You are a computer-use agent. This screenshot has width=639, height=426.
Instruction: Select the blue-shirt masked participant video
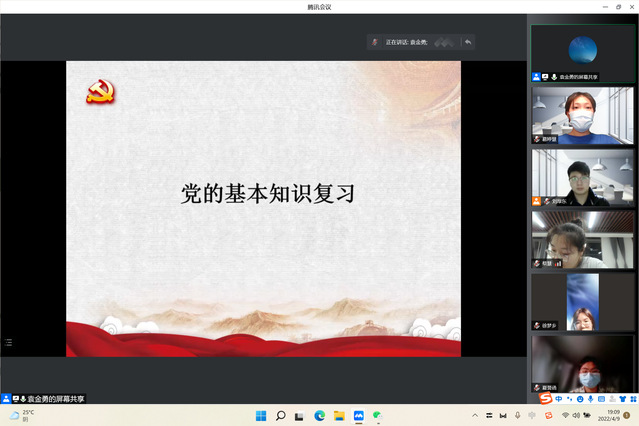582,115
